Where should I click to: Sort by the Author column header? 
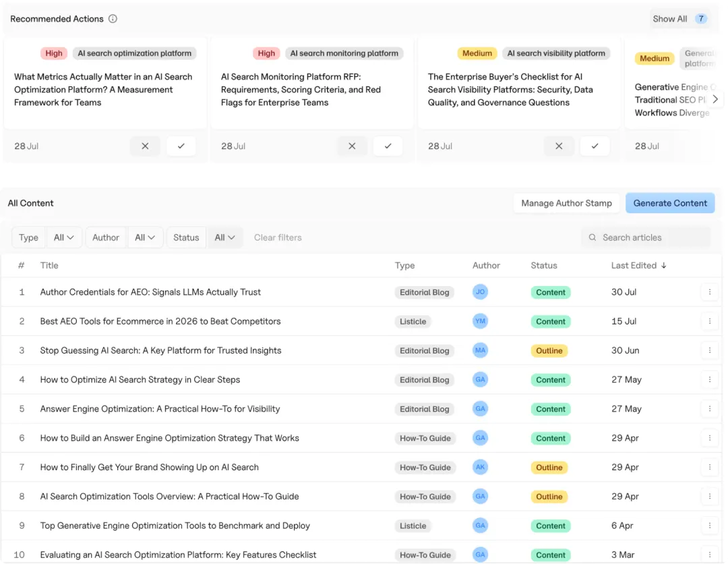[486, 265]
